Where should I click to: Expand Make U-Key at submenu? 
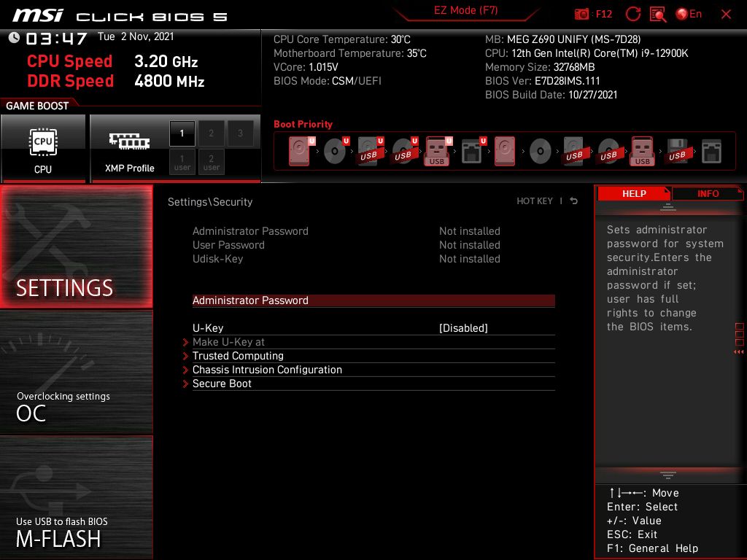point(373,342)
